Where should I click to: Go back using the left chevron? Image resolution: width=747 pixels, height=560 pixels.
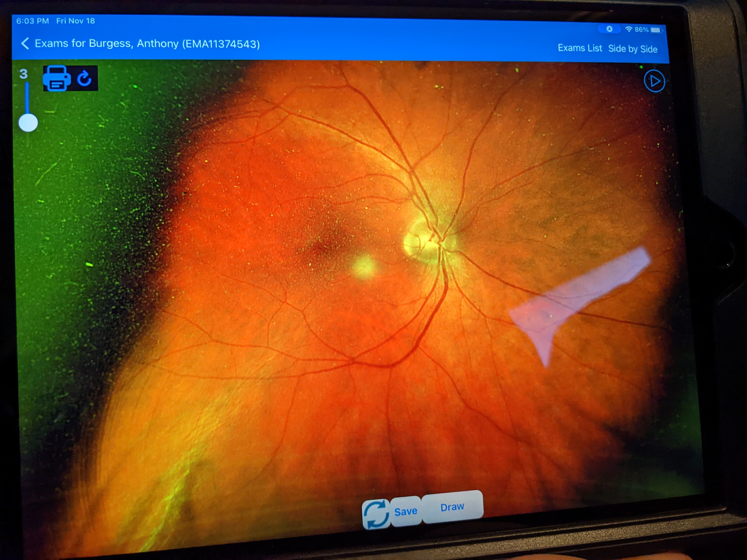25,44
